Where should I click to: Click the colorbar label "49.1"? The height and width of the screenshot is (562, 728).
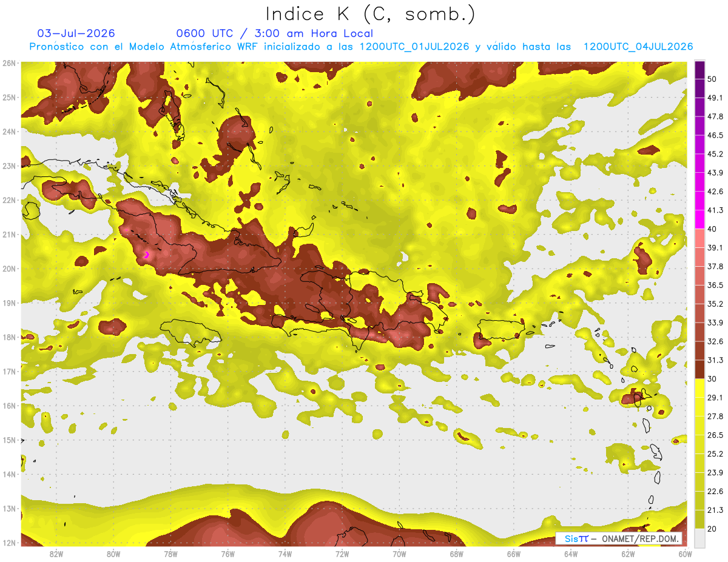point(715,98)
